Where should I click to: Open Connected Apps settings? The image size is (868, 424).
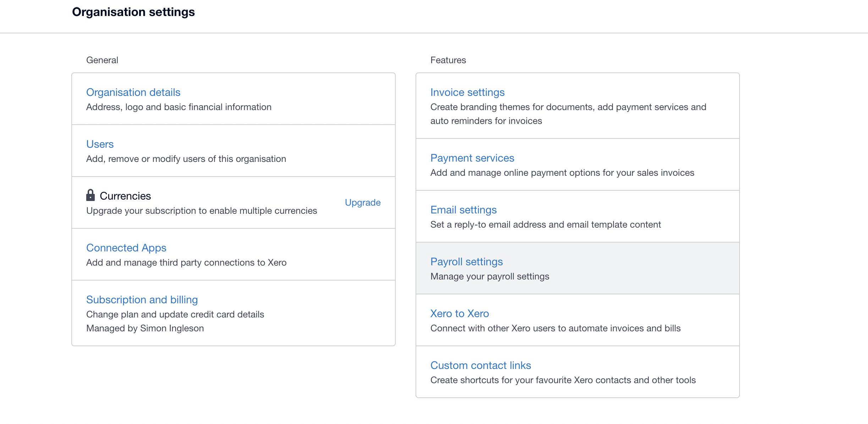click(x=126, y=248)
